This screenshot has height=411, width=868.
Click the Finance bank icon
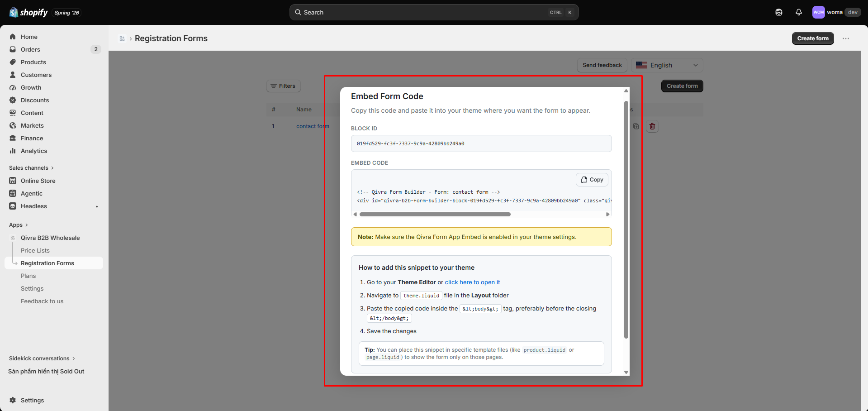tap(13, 138)
